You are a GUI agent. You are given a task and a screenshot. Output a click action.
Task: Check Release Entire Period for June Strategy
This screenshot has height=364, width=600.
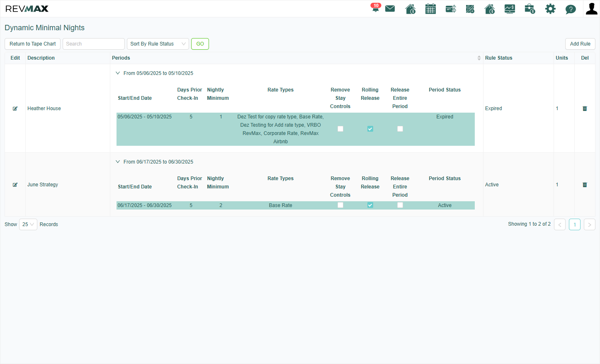pos(400,205)
